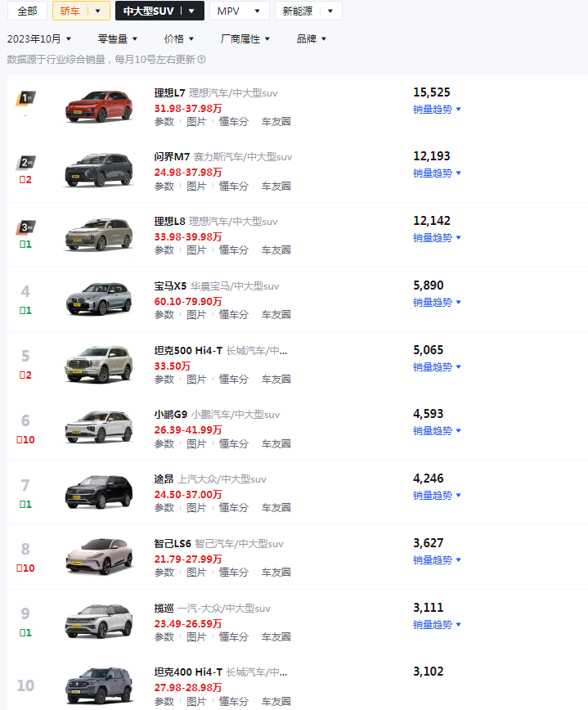The image size is (588, 710).
Task: Expand 销量趋势 for 理想L7
Action: click(437, 109)
